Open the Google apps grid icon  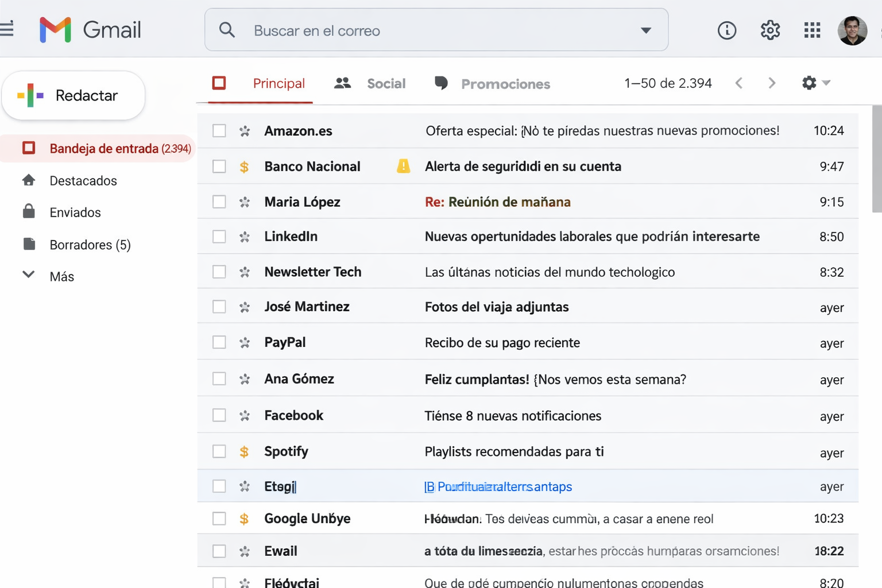pos(812,30)
